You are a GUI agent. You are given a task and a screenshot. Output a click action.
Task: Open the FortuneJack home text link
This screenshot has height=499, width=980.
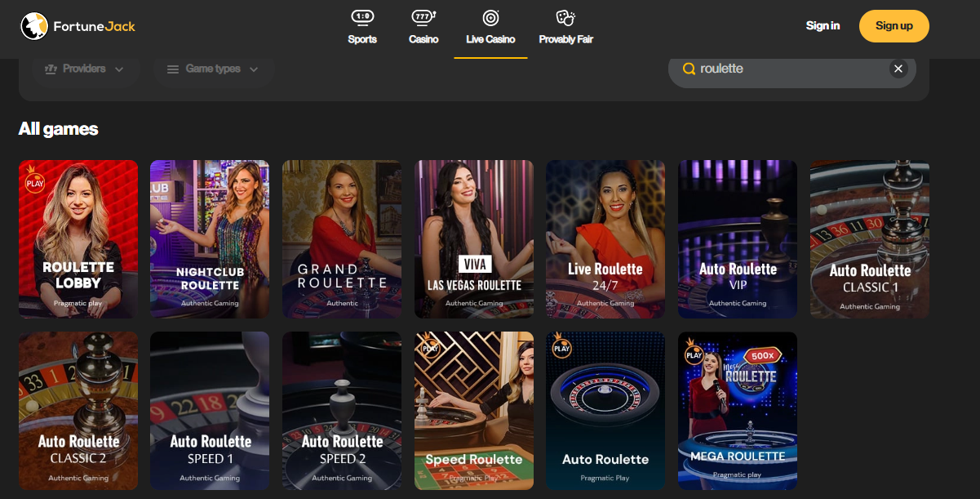[x=94, y=26]
